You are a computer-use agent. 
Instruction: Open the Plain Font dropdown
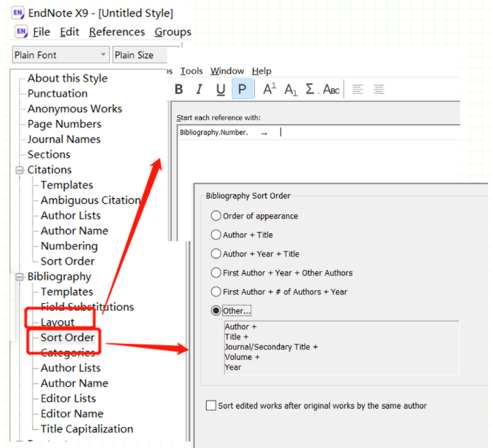coord(61,55)
